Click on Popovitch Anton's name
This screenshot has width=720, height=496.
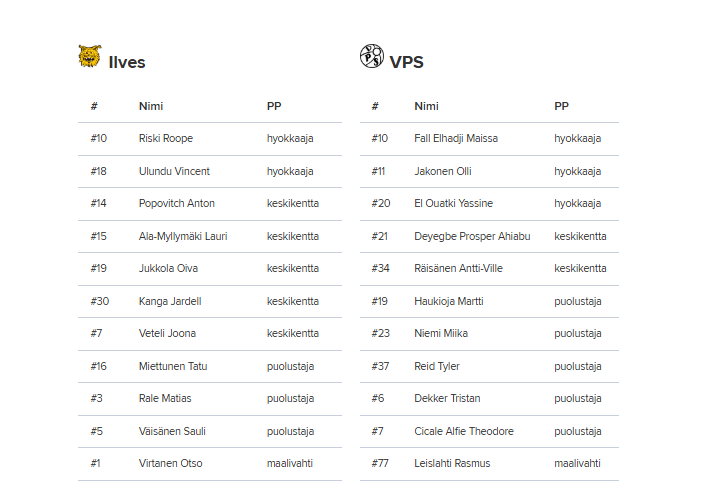click(x=177, y=203)
